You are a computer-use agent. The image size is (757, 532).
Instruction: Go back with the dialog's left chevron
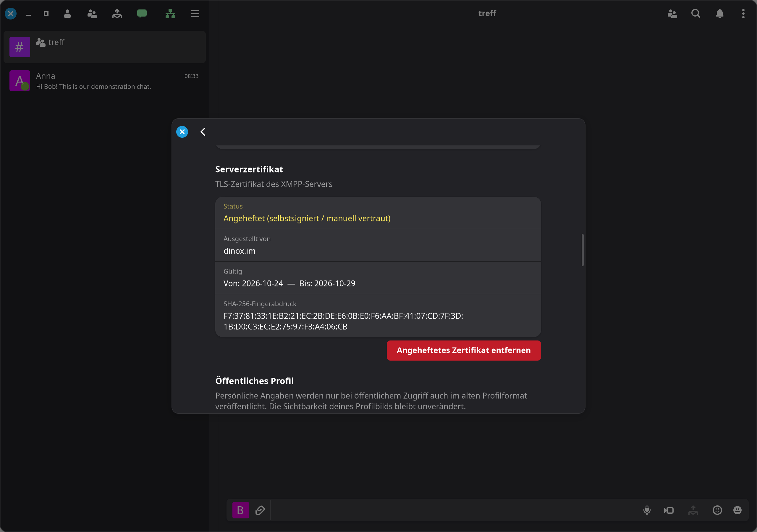(203, 132)
